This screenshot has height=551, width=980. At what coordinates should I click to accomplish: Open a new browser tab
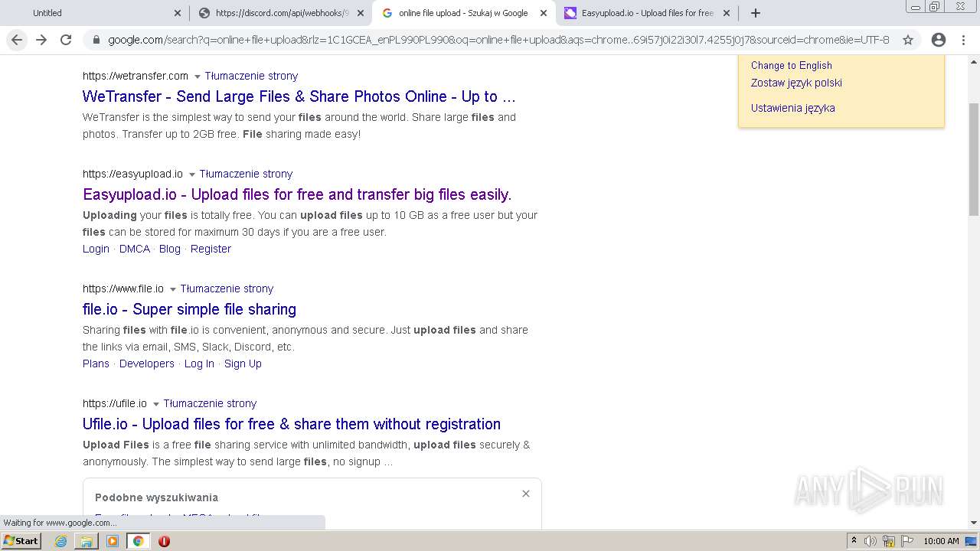click(756, 13)
